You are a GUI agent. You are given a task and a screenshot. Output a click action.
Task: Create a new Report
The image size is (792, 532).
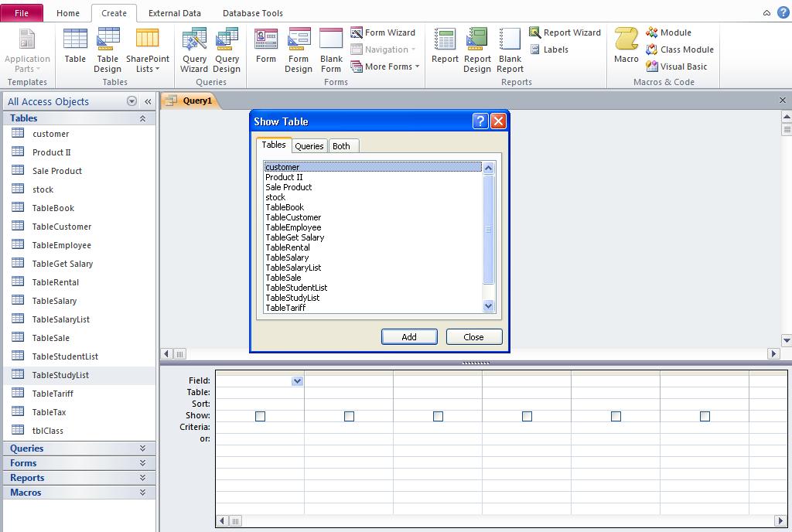[445, 46]
